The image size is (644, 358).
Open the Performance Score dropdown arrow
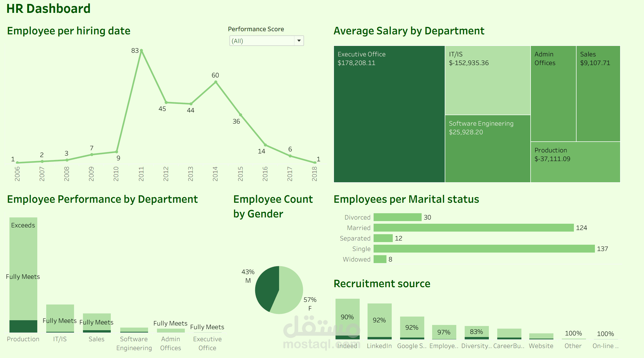click(299, 41)
